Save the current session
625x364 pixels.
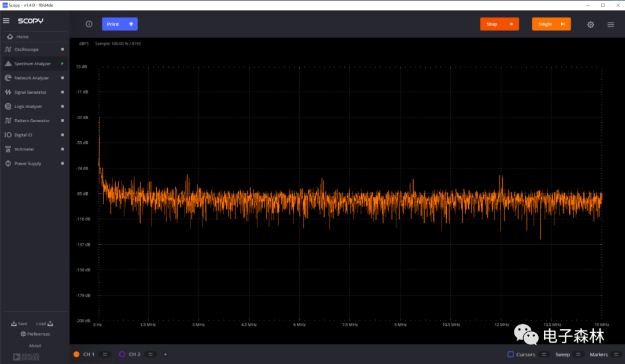click(19, 323)
